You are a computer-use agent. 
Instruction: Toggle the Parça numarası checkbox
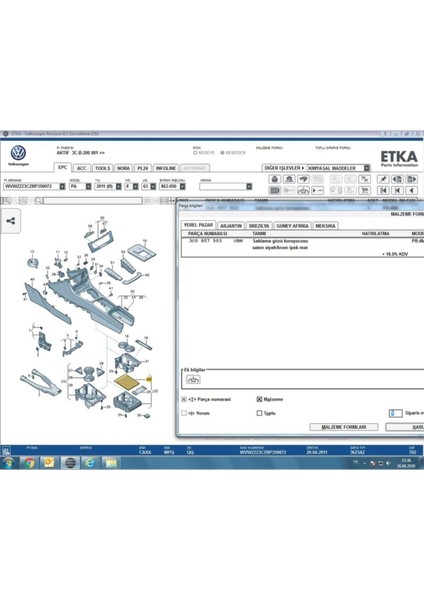pos(184,399)
